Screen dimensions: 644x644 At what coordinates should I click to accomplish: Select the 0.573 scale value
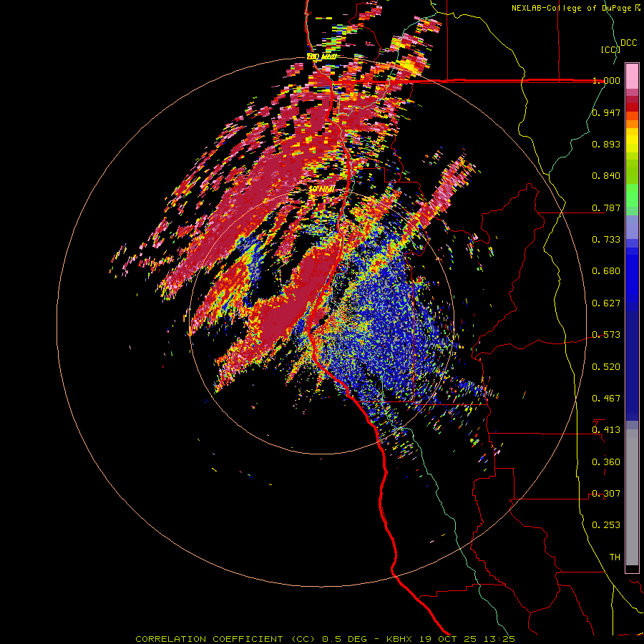606,335
